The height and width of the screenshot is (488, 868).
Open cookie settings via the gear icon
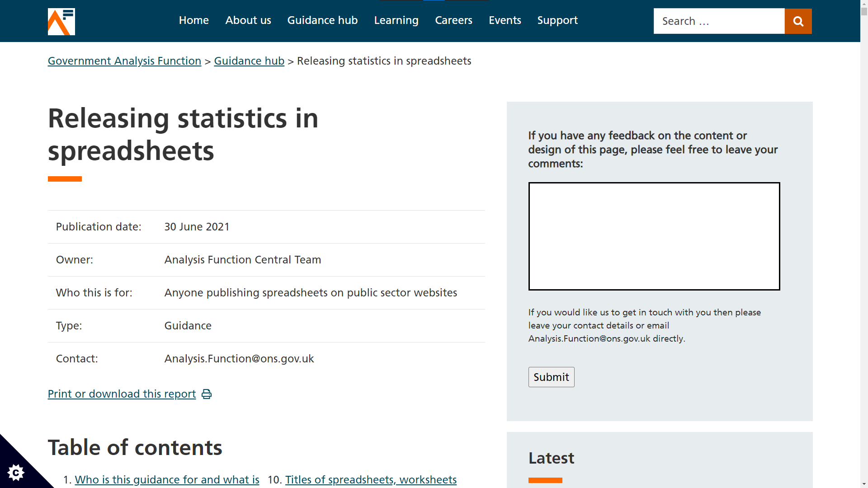pos(17,473)
